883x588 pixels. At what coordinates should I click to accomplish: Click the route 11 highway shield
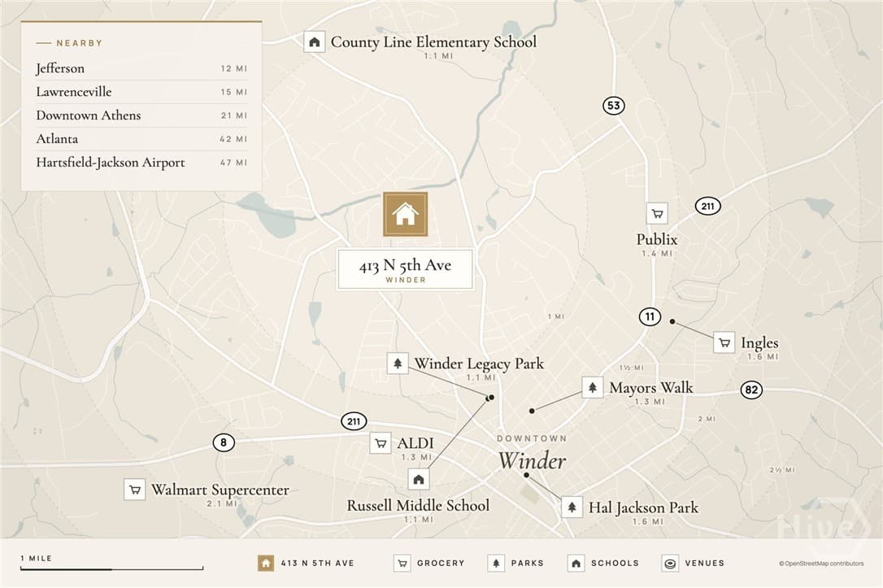(x=650, y=316)
